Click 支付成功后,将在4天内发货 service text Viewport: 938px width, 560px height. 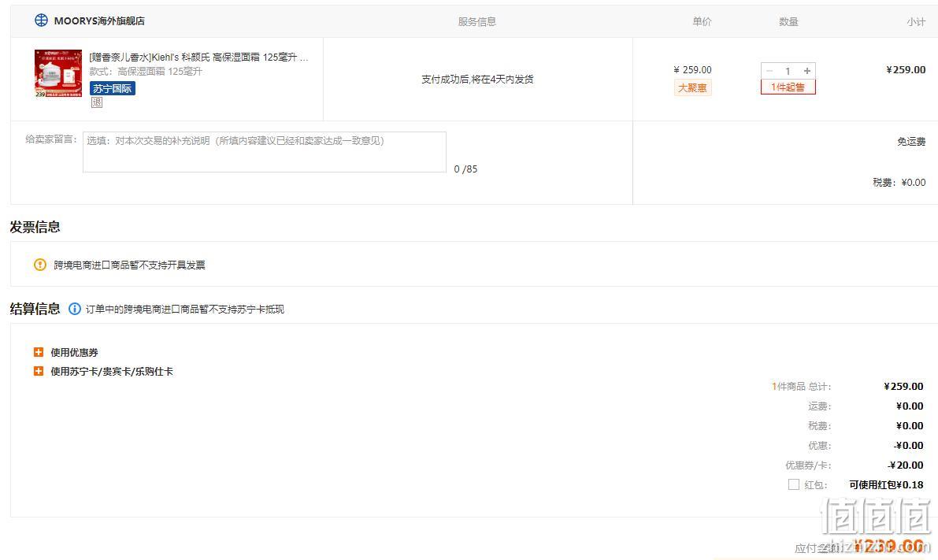click(477, 79)
